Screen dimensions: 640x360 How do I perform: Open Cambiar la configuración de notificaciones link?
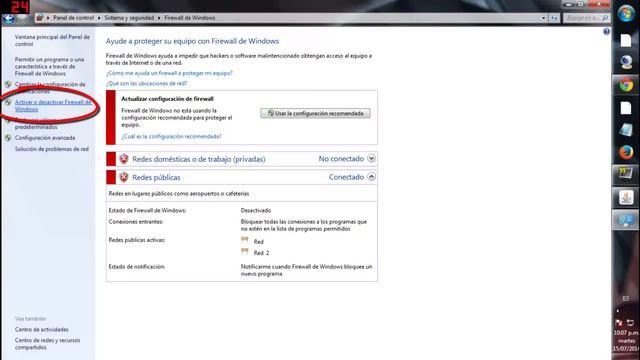(x=50, y=88)
